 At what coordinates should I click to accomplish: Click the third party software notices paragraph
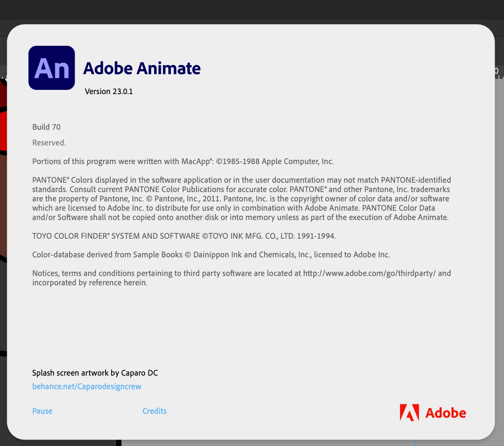pyautogui.click(x=241, y=278)
